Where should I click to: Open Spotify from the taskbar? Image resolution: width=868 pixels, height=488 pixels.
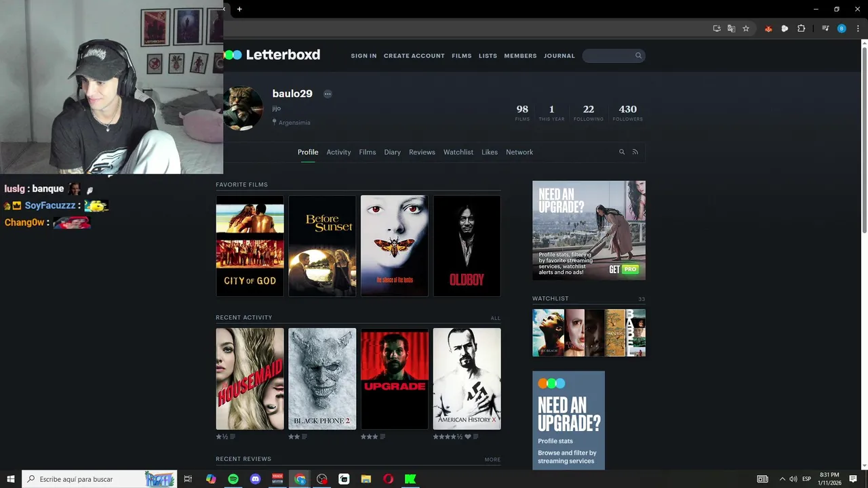233,479
